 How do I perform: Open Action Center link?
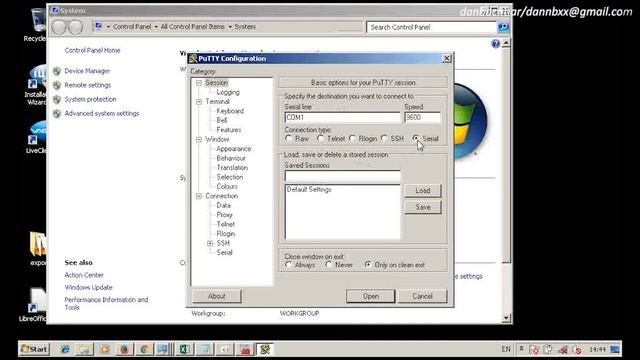click(84, 275)
